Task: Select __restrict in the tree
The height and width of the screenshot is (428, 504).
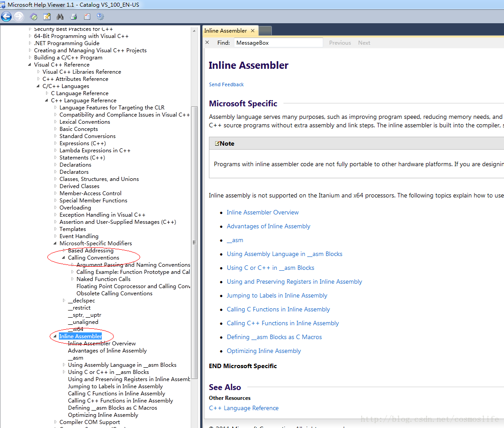Action: click(79, 308)
